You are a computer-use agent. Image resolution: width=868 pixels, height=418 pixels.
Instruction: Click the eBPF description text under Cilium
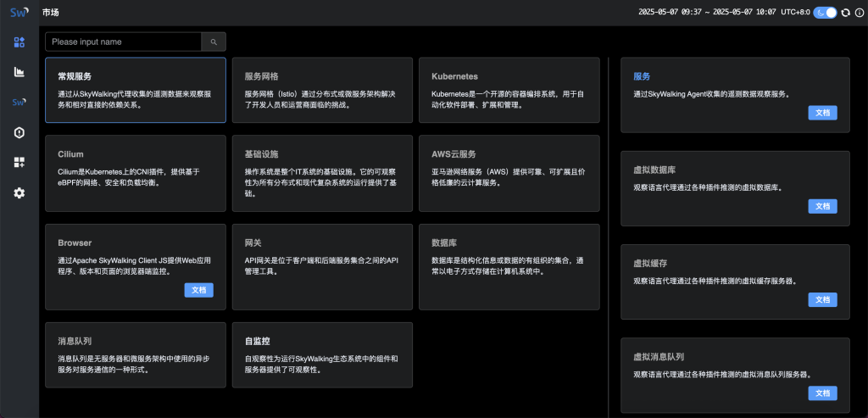point(129,177)
